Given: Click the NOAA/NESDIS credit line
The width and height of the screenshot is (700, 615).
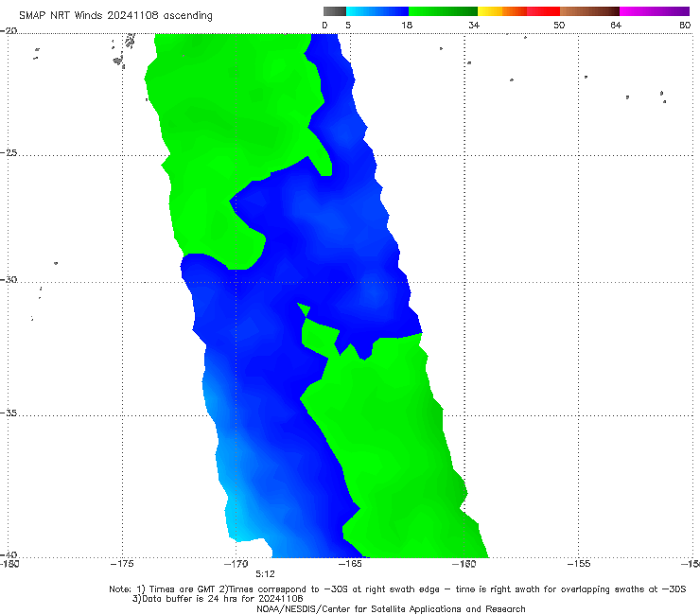Looking at the screenshot, I should (391, 609).
